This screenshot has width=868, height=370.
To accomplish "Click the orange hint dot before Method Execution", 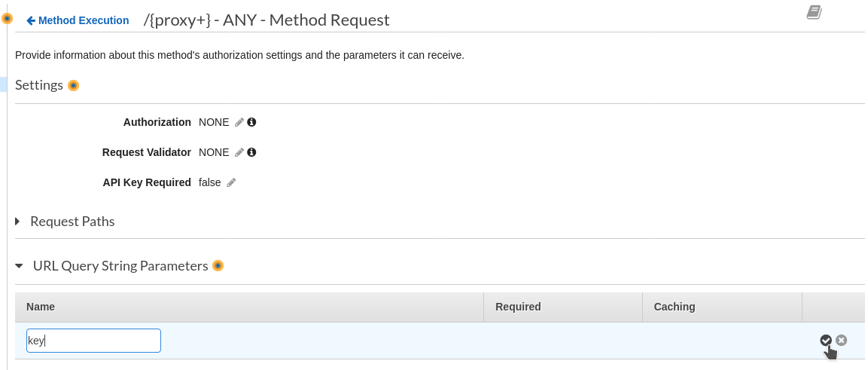I will click(8, 19).
